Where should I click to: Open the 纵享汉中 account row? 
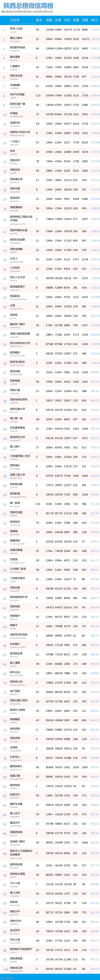click(50, 796)
